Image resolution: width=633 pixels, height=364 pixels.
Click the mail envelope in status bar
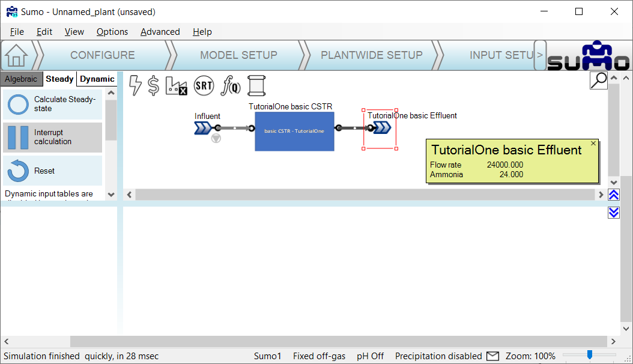pos(492,356)
